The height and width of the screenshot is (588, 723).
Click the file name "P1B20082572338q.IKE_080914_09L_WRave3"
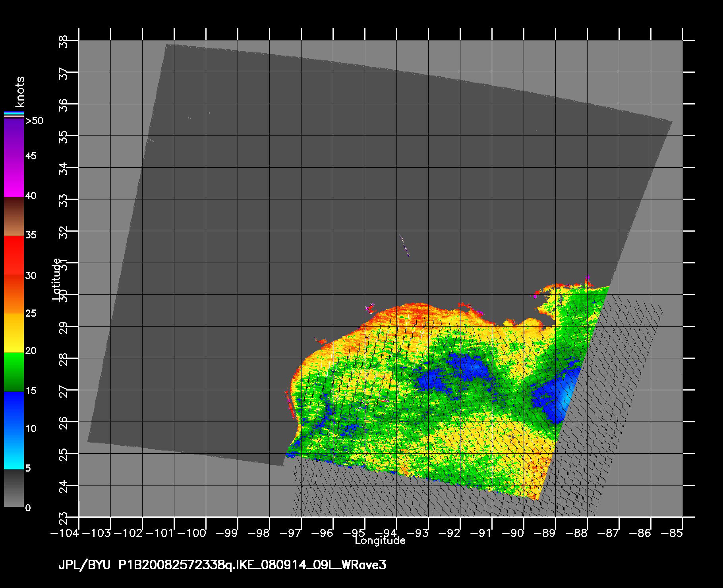click(x=252, y=565)
